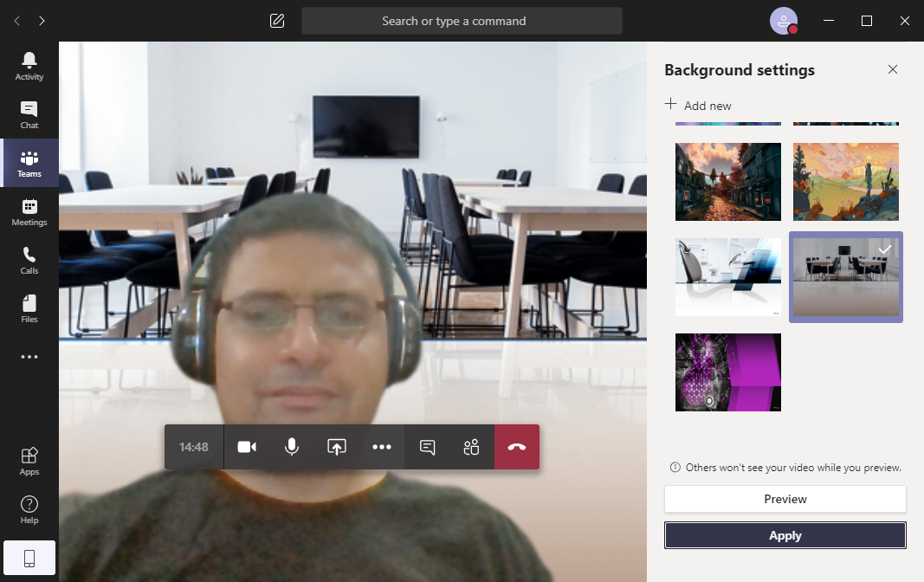Screen dimensions: 924x582
Task: Close the Background settings panel
Action: pos(892,69)
